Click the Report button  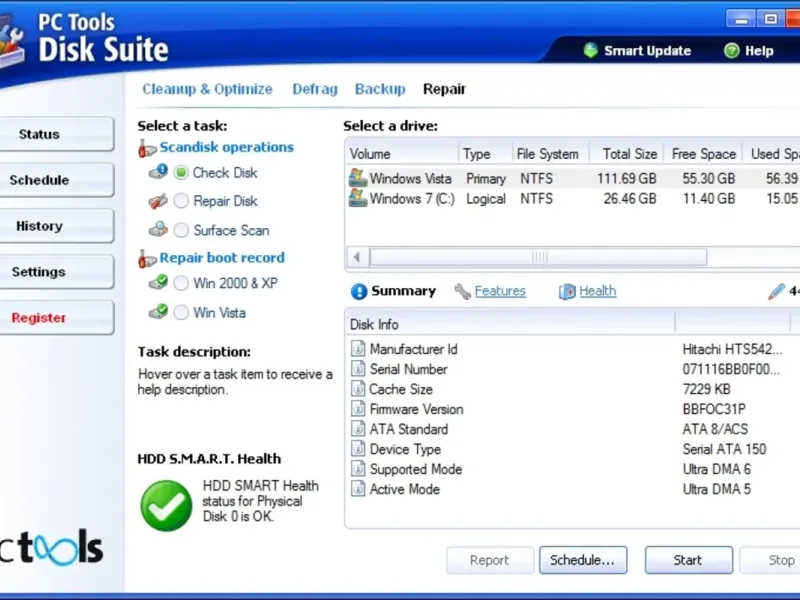[x=490, y=560]
